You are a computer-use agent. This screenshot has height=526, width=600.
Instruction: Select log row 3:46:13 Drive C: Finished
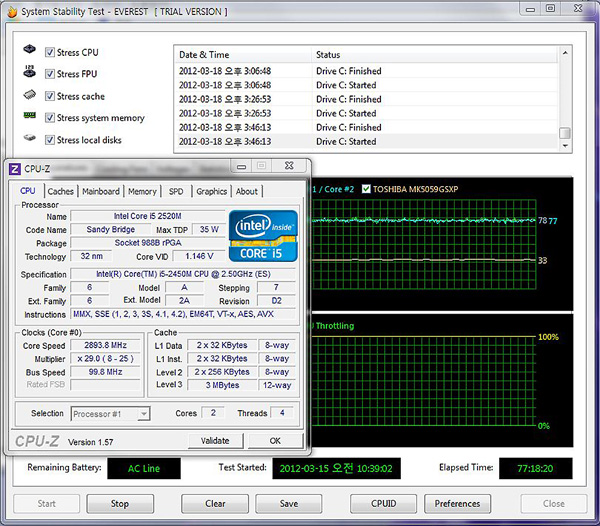[x=367, y=127]
